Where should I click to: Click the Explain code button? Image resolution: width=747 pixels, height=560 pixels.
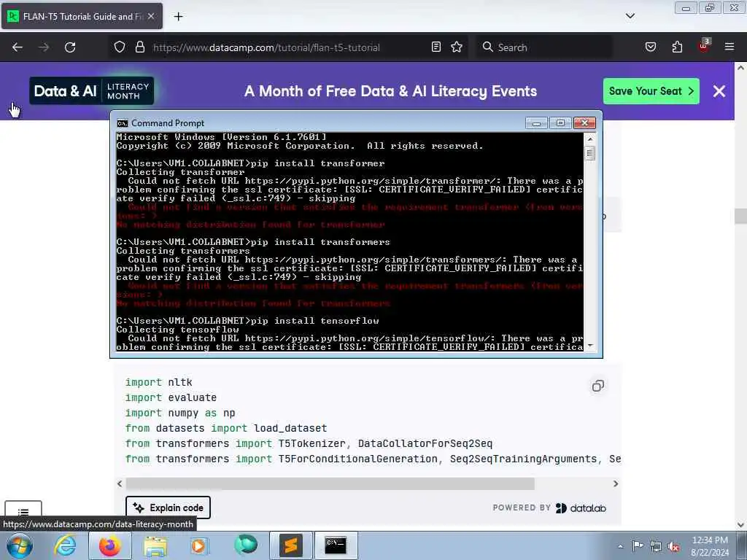(169, 507)
